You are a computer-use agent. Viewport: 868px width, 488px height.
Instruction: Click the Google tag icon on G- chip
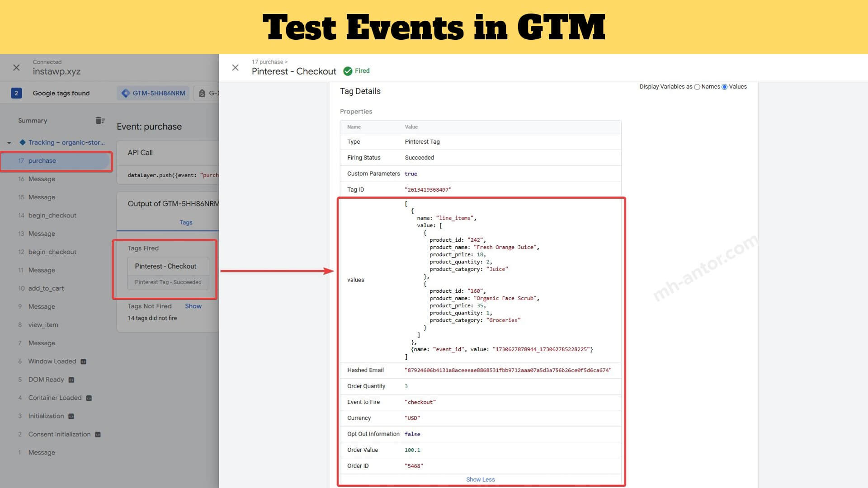(x=202, y=93)
